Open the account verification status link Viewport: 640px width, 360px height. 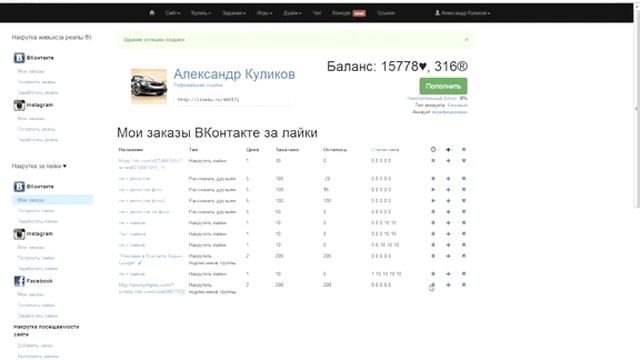point(449,112)
